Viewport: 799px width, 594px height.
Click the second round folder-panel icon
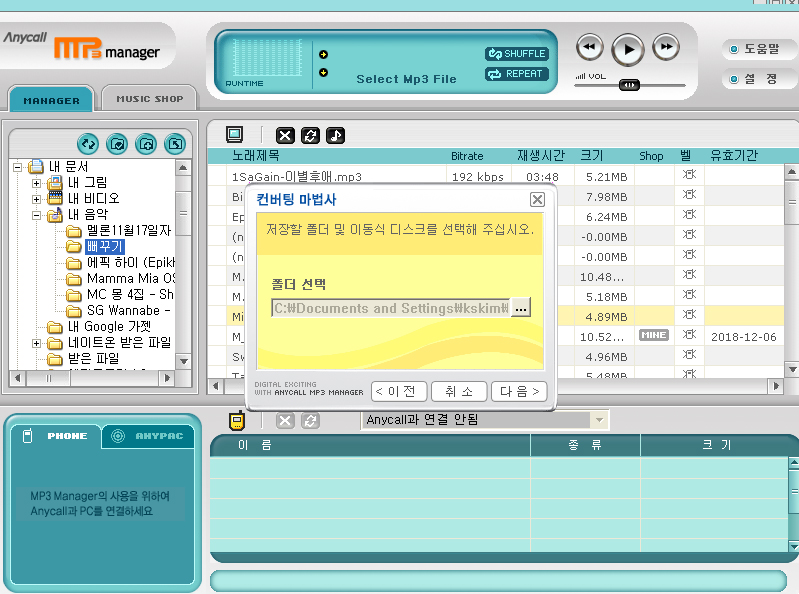pos(117,144)
